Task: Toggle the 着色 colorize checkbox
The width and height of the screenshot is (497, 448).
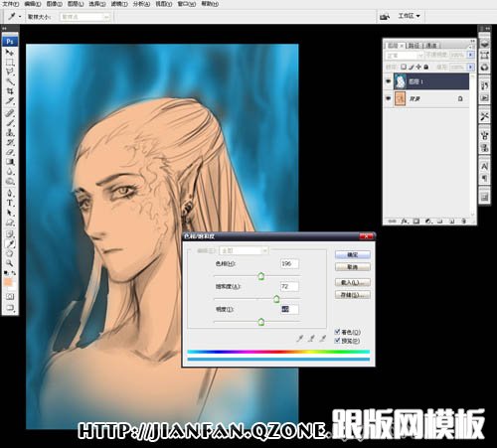Action: pos(337,332)
